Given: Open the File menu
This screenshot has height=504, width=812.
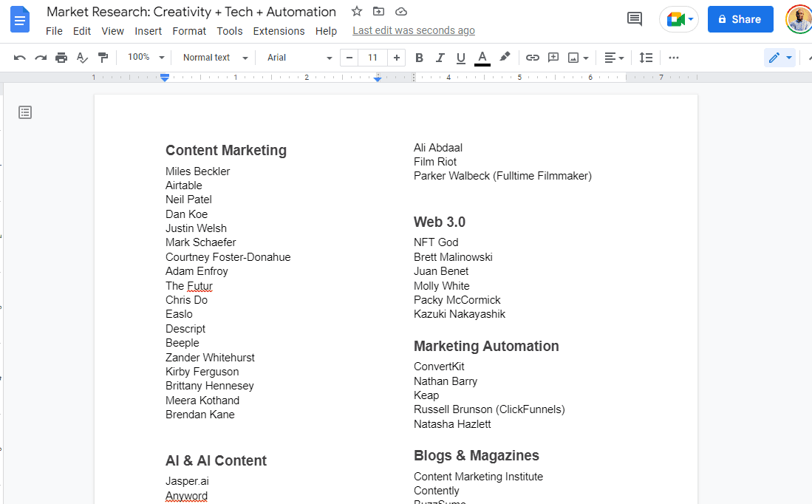Looking at the screenshot, I should 54,31.
